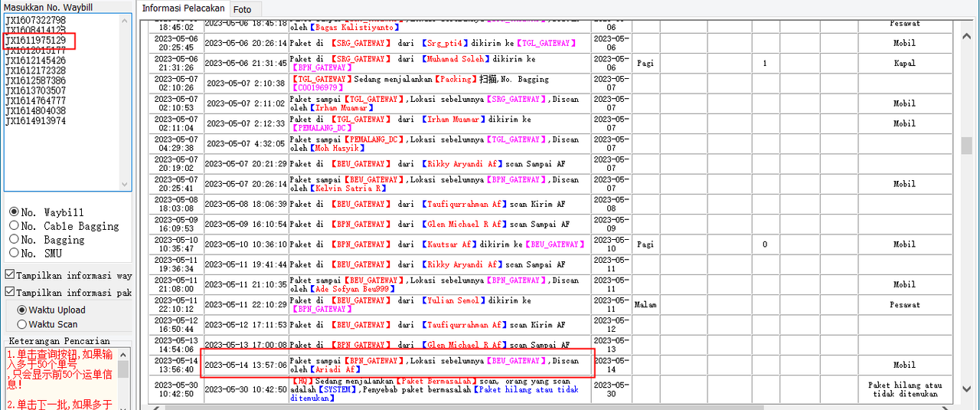This screenshot has width=980, height=410.
Task: Click the Kapal transport cell
Action: (904, 63)
